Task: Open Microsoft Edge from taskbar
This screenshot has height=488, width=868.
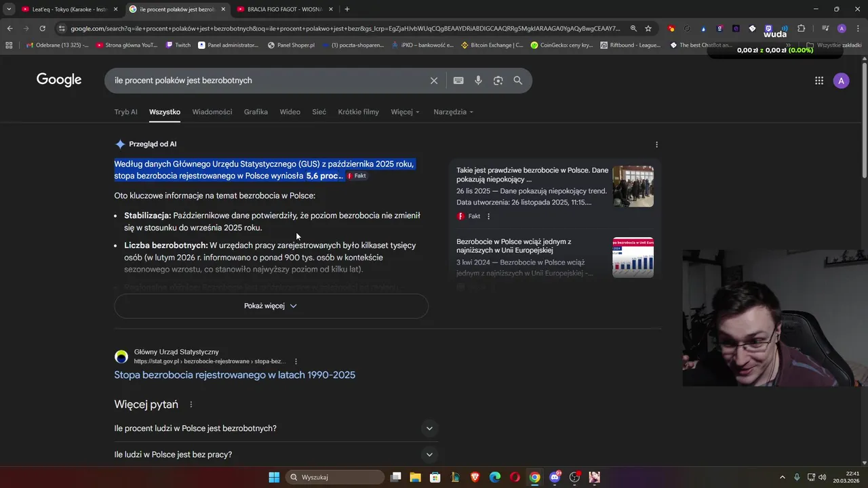Action: pyautogui.click(x=495, y=477)
